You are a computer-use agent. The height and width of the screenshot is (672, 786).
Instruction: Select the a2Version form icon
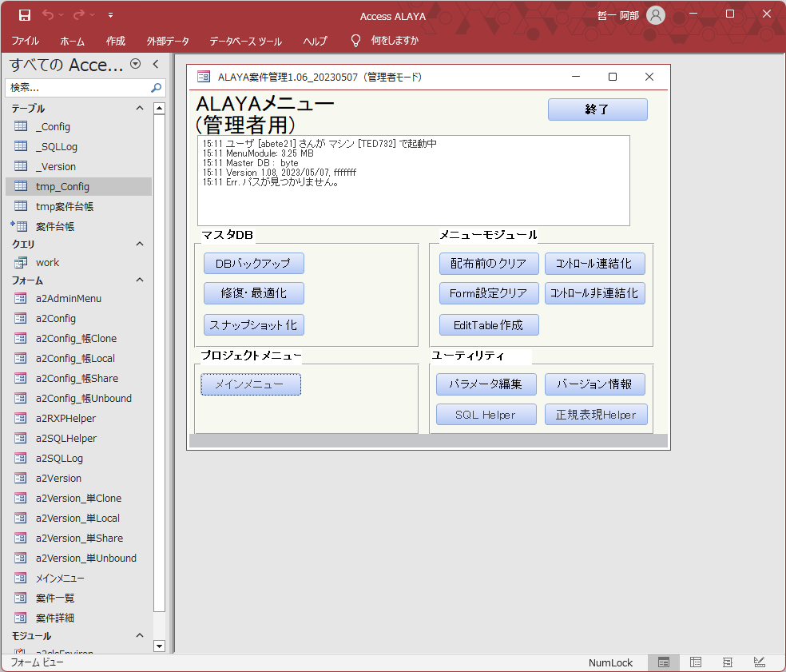(x=21, y=479)
